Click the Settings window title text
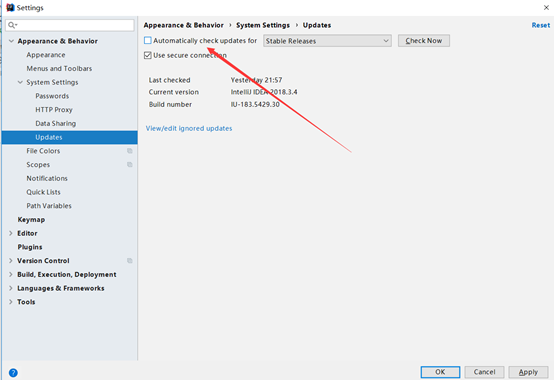The height and width of the screenshot is (380, 554). pos(30,8)
